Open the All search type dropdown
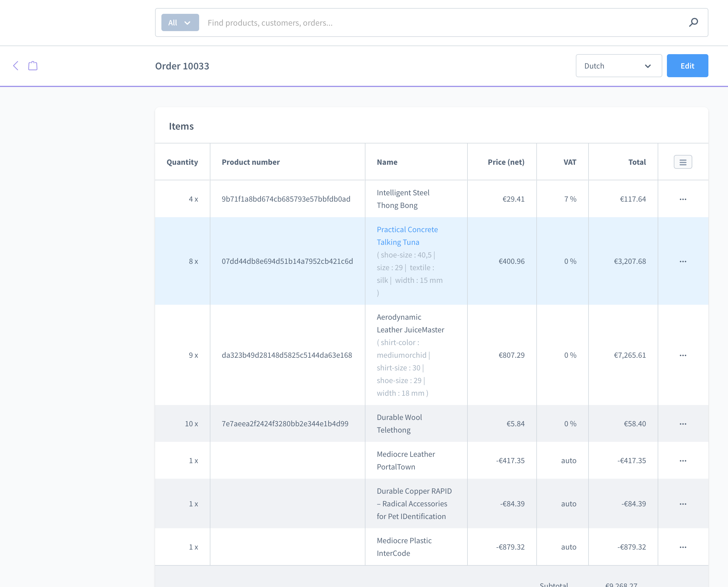728x587 pixels. (180, 23)
